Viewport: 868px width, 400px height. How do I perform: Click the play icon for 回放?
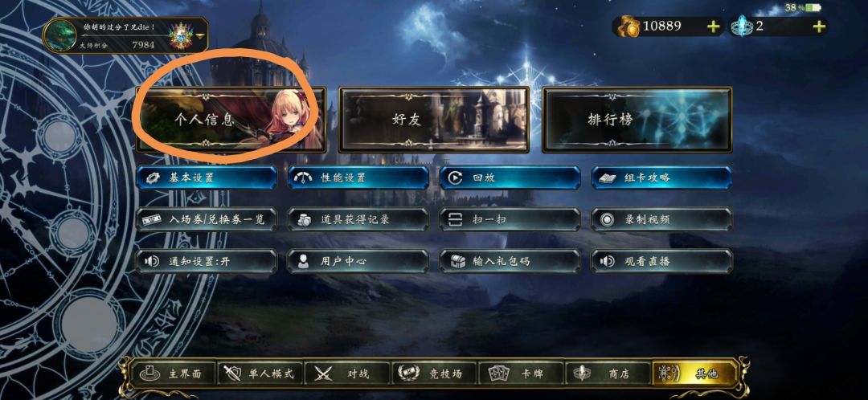coord(455,178)
